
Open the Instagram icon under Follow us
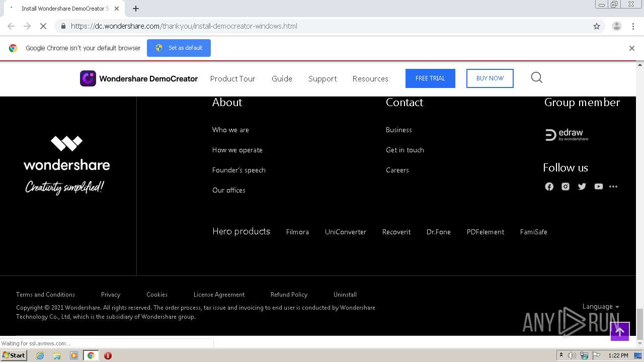click(566, 187)
